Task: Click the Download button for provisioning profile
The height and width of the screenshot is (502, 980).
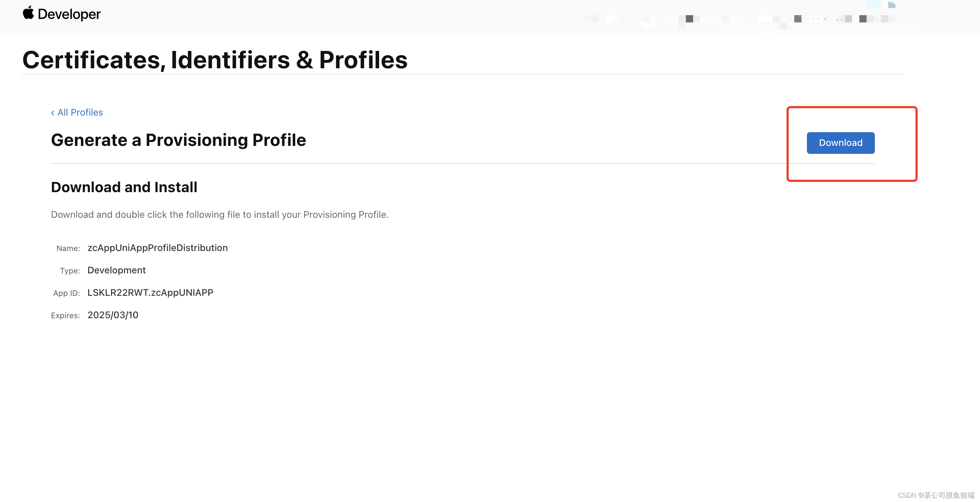Action: (841, 143)
